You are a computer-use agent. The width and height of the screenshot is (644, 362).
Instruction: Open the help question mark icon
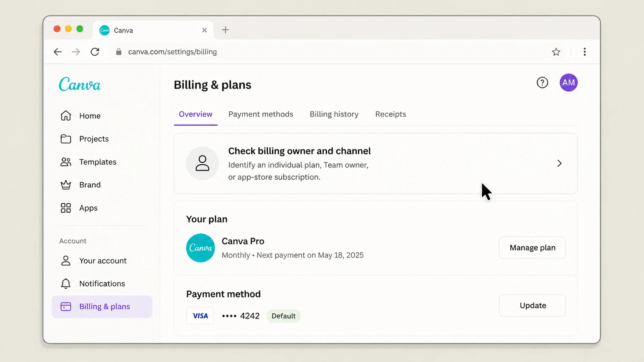pos(543,83)
